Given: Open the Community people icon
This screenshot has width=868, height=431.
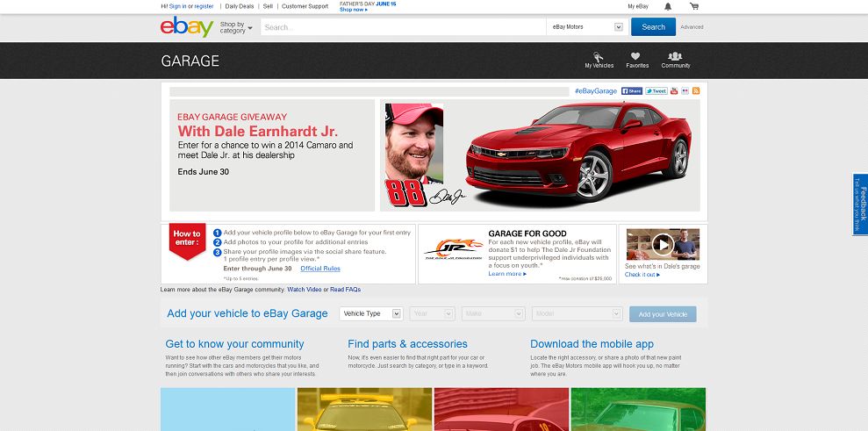Looking at the screenshot, I should 675,56.
